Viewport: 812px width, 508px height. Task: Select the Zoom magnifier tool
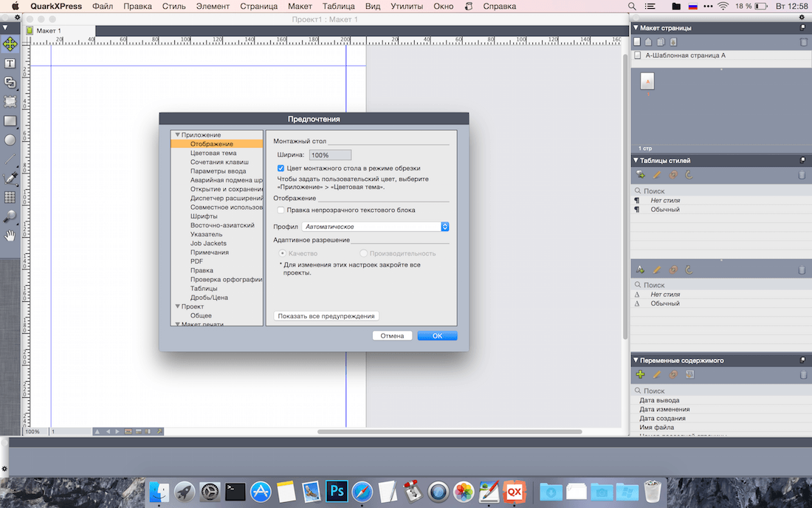10,216
